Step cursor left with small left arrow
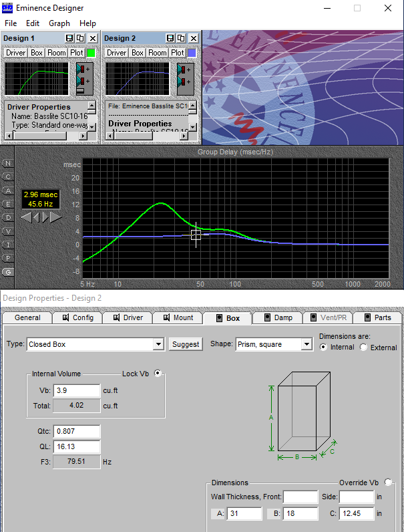 36,217
